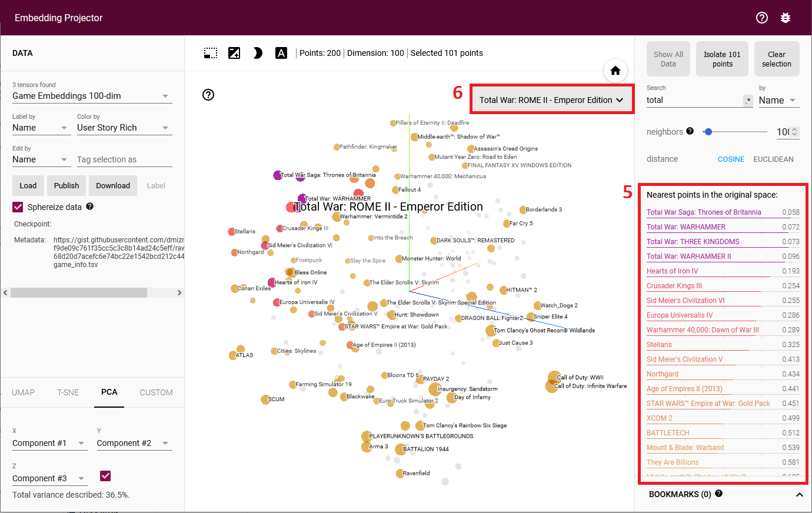Show the sphereize data help tooltip icon
The width and height of the screenshot is (812, 513).
(89, 206)
